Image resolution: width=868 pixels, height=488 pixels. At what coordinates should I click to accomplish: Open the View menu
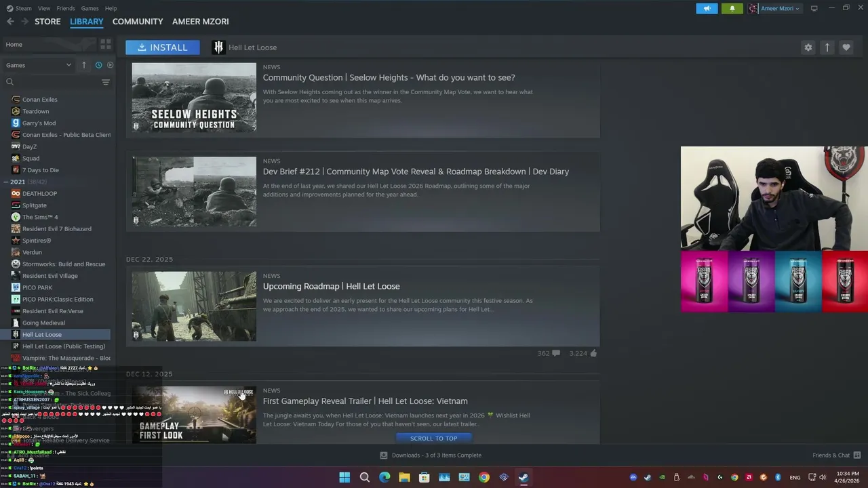[x=44, y=8]
